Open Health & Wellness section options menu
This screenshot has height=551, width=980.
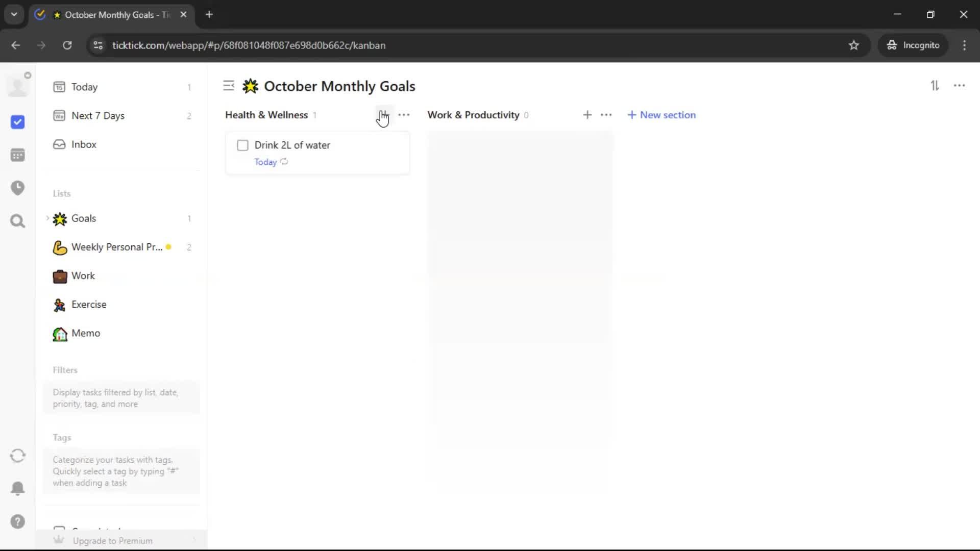pos(404,115)
